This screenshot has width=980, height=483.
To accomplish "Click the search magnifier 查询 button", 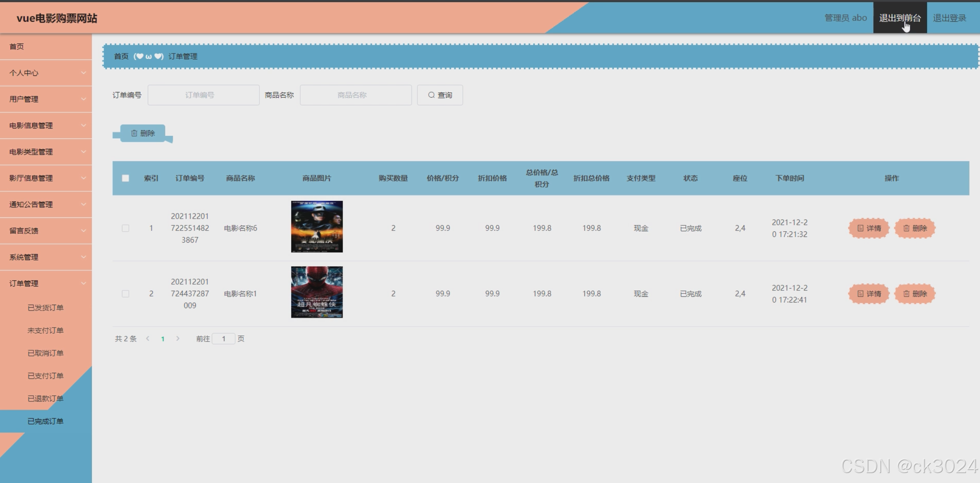I will click(x=440, y=95).
